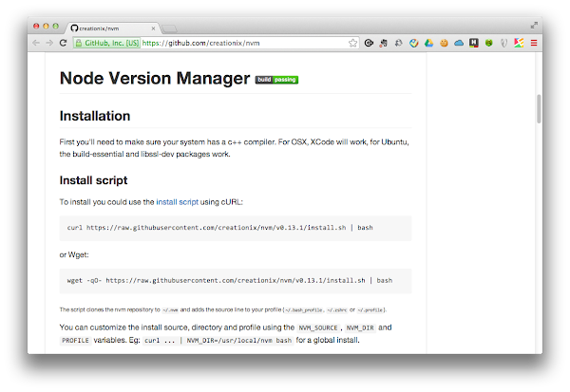This screenshot has height=392, width=570.
Task: Click the GitHub favicon on the tab
Action: pos(74,28)
